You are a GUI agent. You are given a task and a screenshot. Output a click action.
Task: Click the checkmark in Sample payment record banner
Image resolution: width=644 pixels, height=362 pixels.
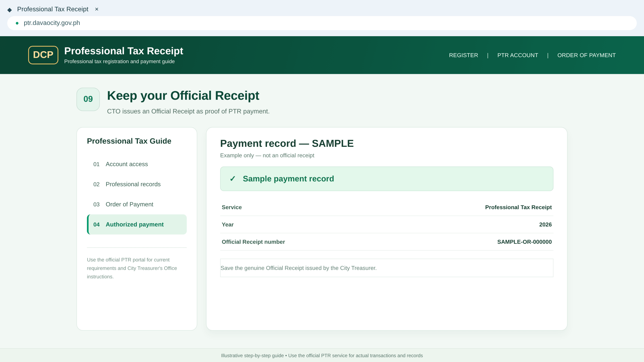tap(232, 179)
